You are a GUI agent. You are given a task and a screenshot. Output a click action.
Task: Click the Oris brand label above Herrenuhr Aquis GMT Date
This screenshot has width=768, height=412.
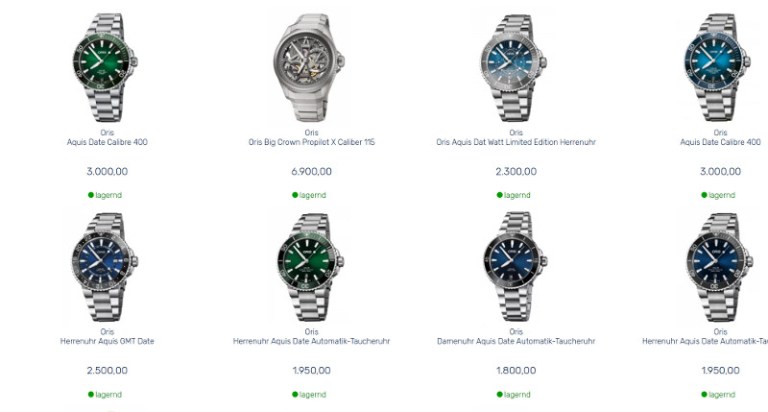pyautogui.click(x=107, y=332)
